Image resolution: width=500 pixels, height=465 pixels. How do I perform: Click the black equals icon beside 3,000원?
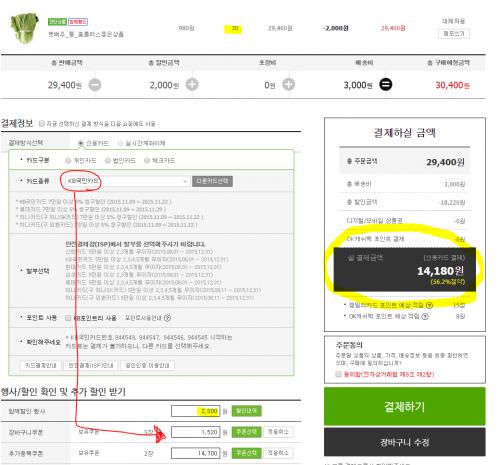[x=386, y=85]
